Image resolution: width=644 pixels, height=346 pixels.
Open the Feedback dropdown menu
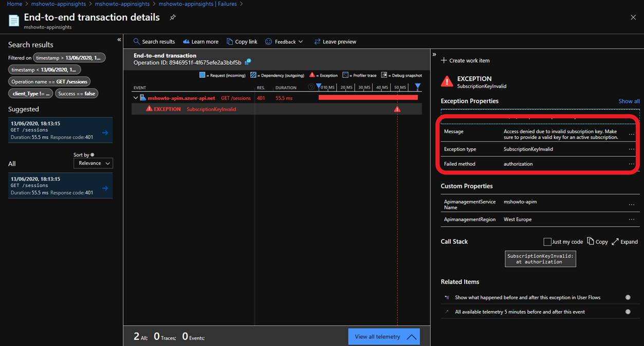tap(284, 42)
